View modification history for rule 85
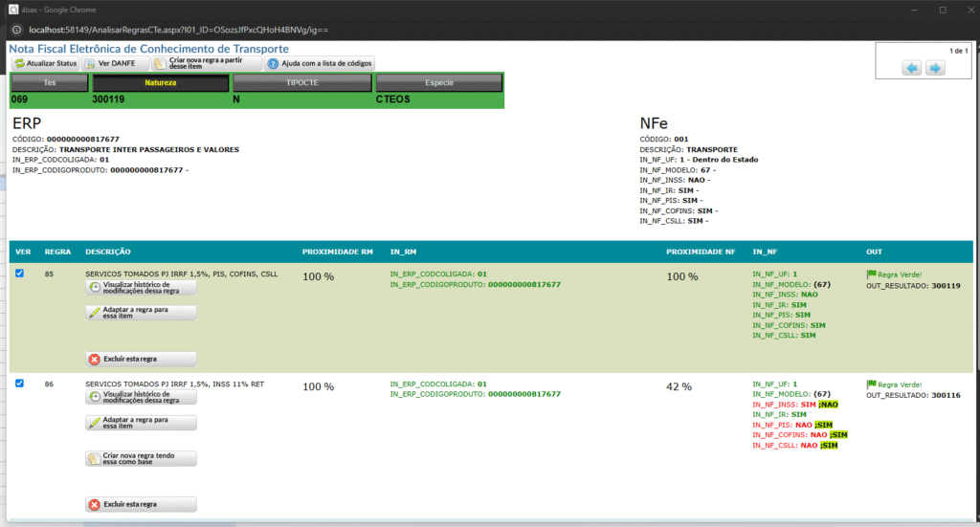Screen dimensions: 980x527 click(x=141, y=288)
